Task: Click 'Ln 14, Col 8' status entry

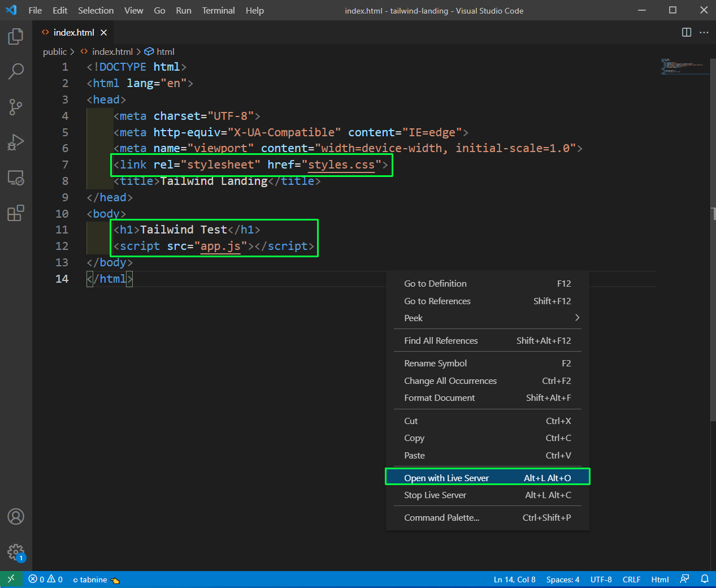Action: click(x=514, y=580)
